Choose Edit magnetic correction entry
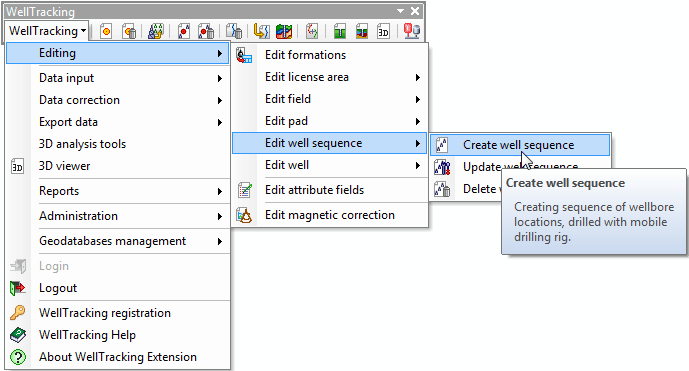Image resolution: width=689 pixels, height=371 pixels. pos(330,215)
